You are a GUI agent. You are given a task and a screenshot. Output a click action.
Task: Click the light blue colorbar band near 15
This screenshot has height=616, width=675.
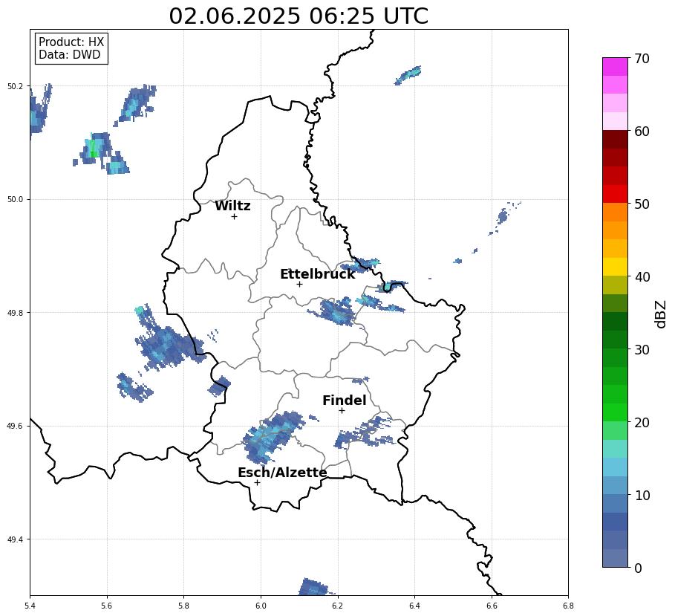(x=615, y=467)
